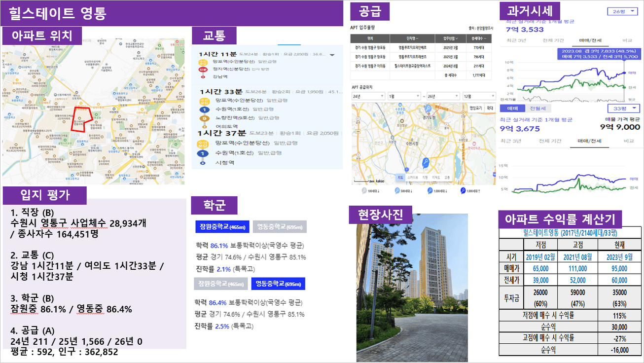Select the 교통 map overlay

(447, 177)
